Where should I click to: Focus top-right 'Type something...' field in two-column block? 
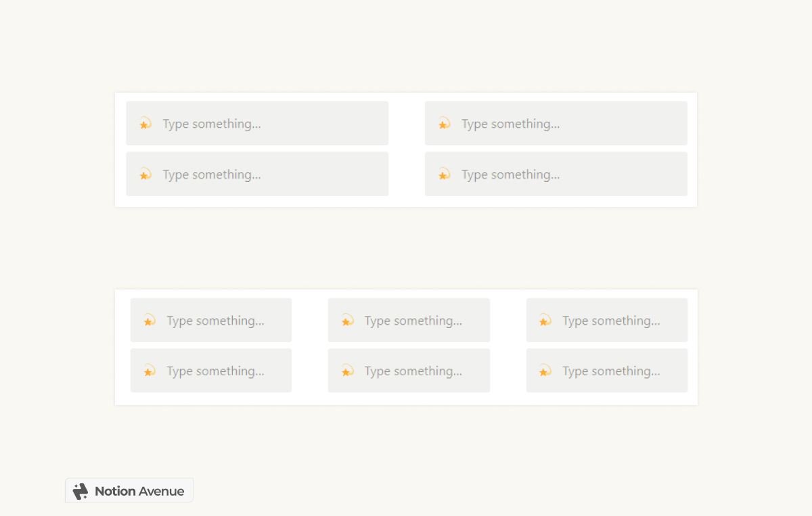pos(511,124)
